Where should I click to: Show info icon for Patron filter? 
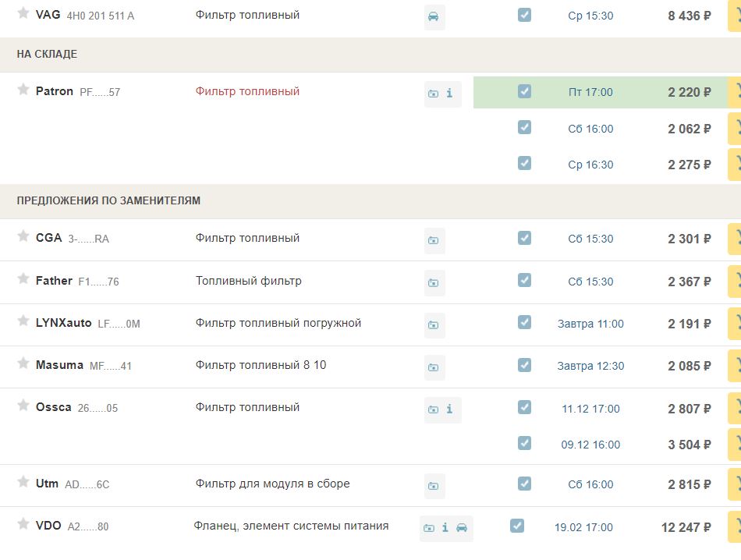449,94
